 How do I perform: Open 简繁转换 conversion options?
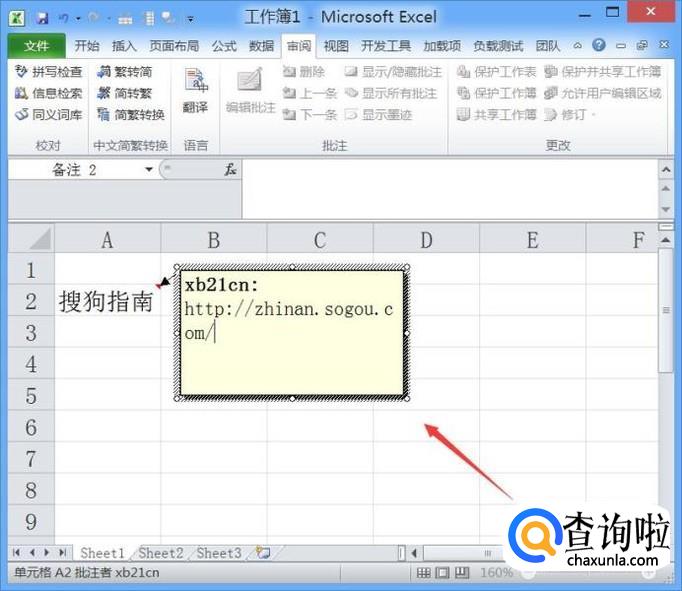tap(130, 114)
